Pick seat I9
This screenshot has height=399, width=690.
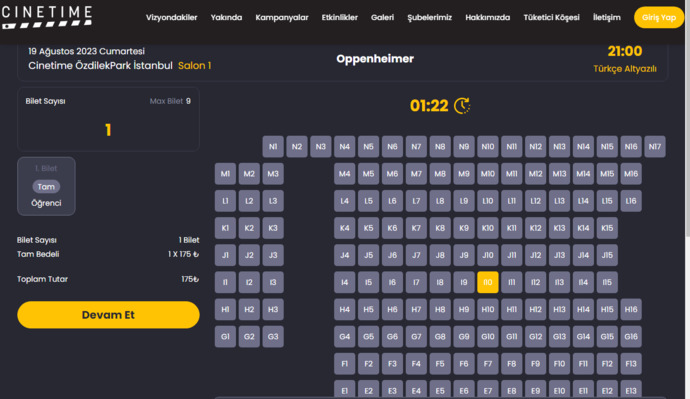click(x=464, y=282)
